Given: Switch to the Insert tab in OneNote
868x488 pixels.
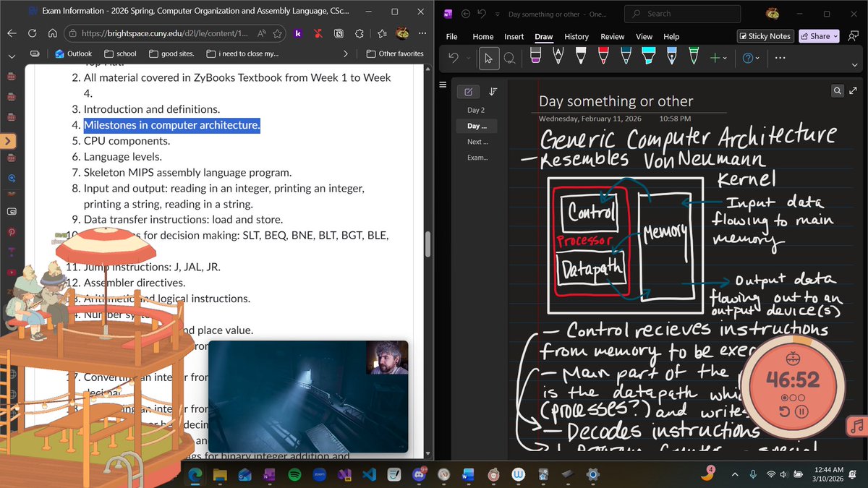Looking at the screenshot, I should (514, 36).
